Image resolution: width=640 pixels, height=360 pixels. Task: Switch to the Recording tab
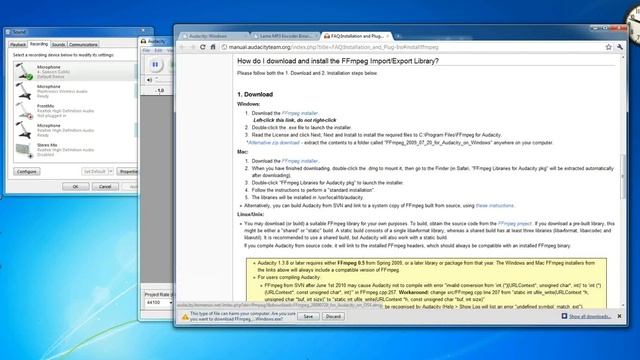pos(39,44)
